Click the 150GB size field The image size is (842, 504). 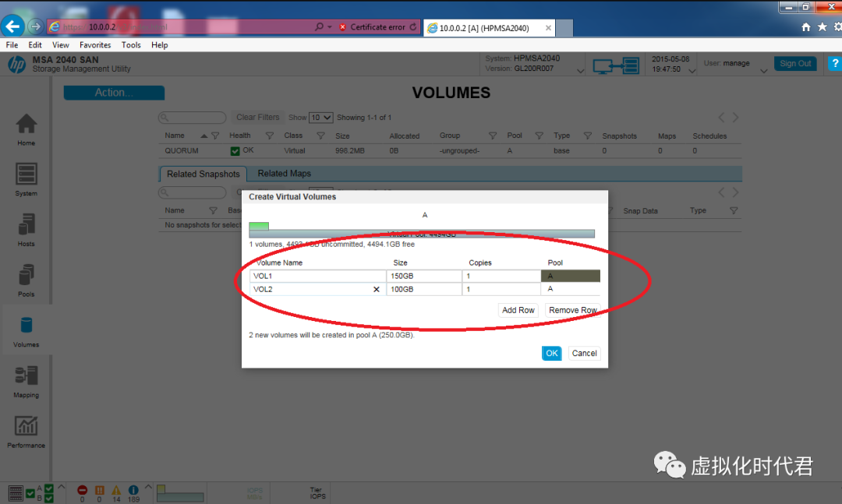pyautogui.click(x=424, y=276)
